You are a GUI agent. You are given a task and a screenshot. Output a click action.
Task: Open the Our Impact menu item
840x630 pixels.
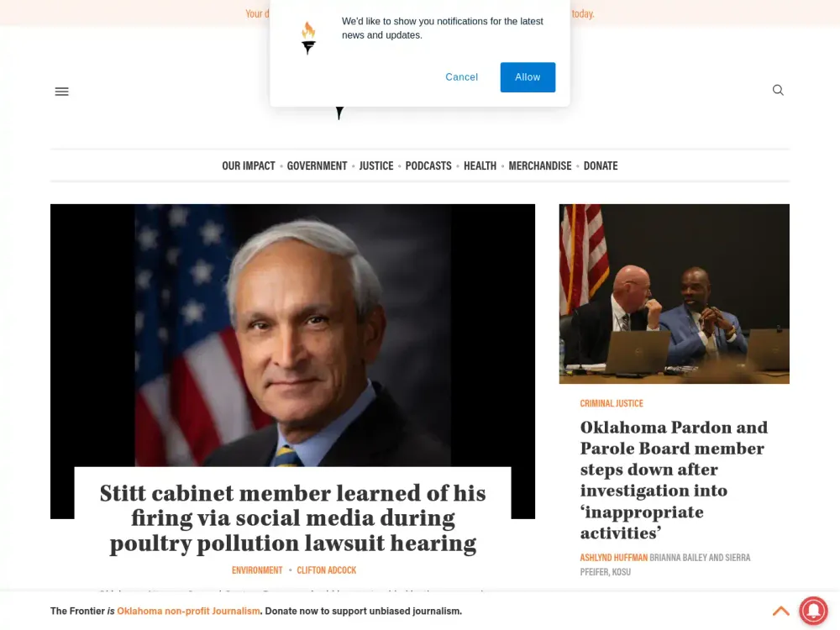[249, 166]
